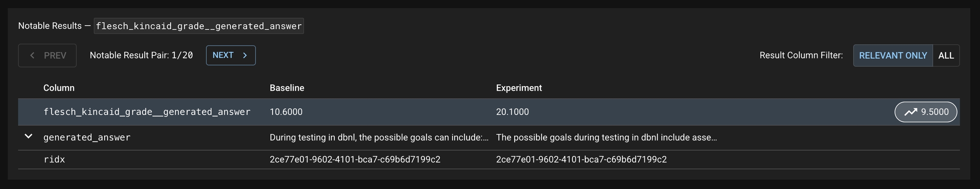Click the baseline value 10.6000
This screenshot has height=189, width=980.
click(286, 112)
